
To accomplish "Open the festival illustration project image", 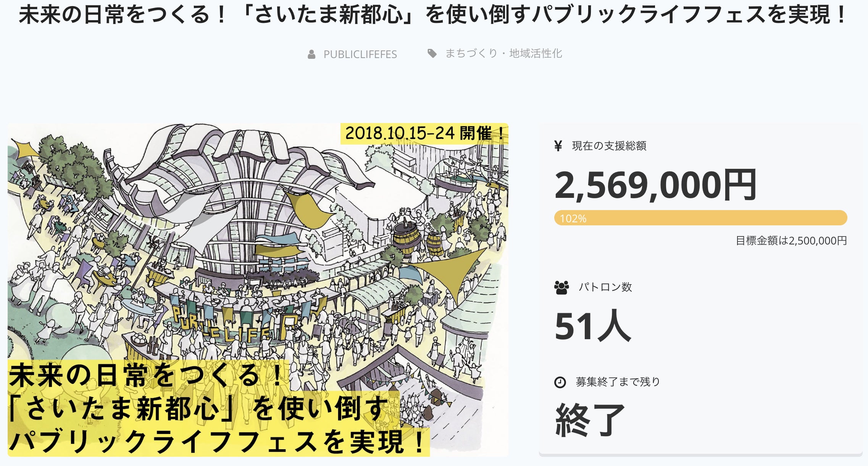I will coord(258,267).
